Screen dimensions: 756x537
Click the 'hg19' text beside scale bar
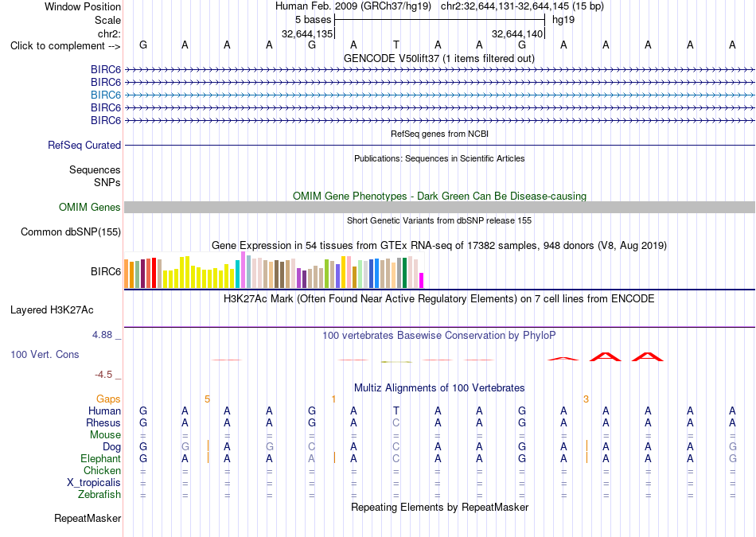coord(563,20)
